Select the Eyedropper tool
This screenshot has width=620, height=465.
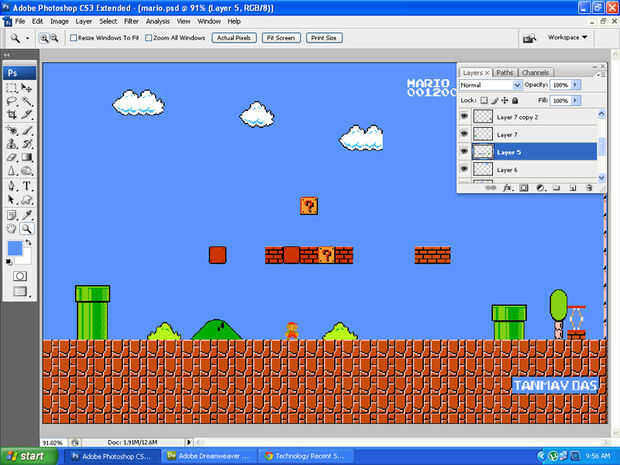coord(27,215)
